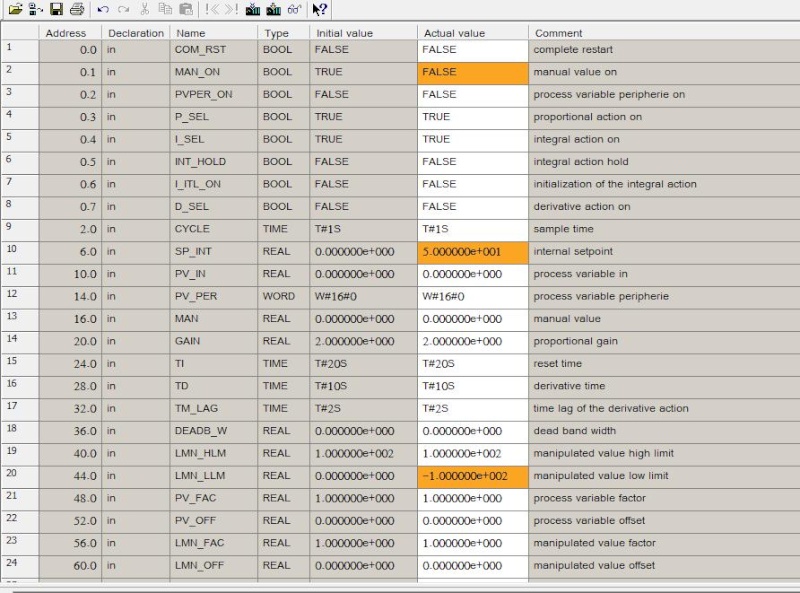Click the name cell PV_FAC
Viewport: 800px width, 593px height.
click(x=214, y=500)
